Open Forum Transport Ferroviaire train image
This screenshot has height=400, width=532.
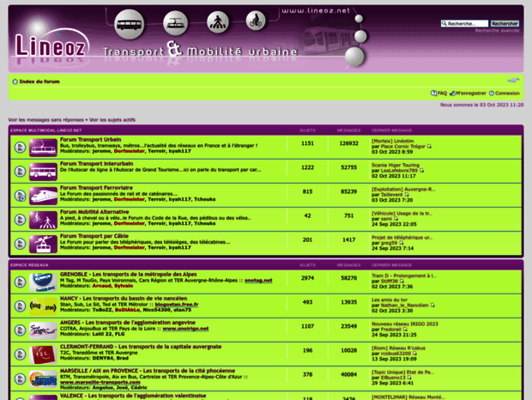coord(43,196)
